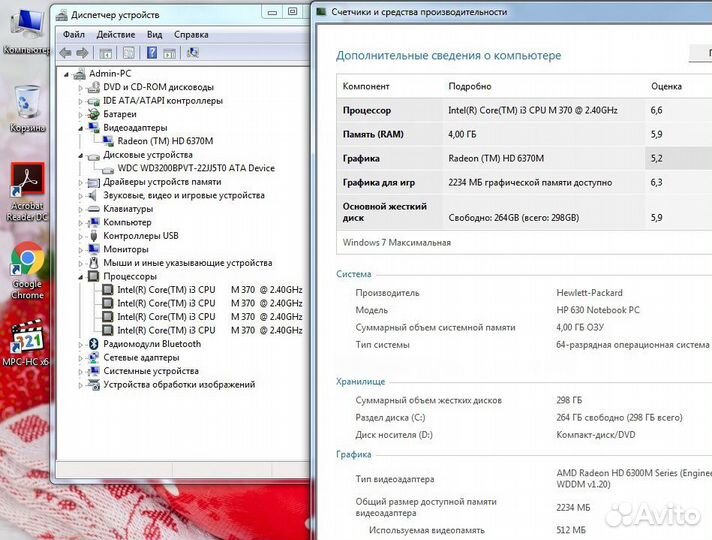Viewport: 712px width, 540px height.
Task: Click the Процессор row in performance table
Action: pyautogui.click(x=524, y=110)
